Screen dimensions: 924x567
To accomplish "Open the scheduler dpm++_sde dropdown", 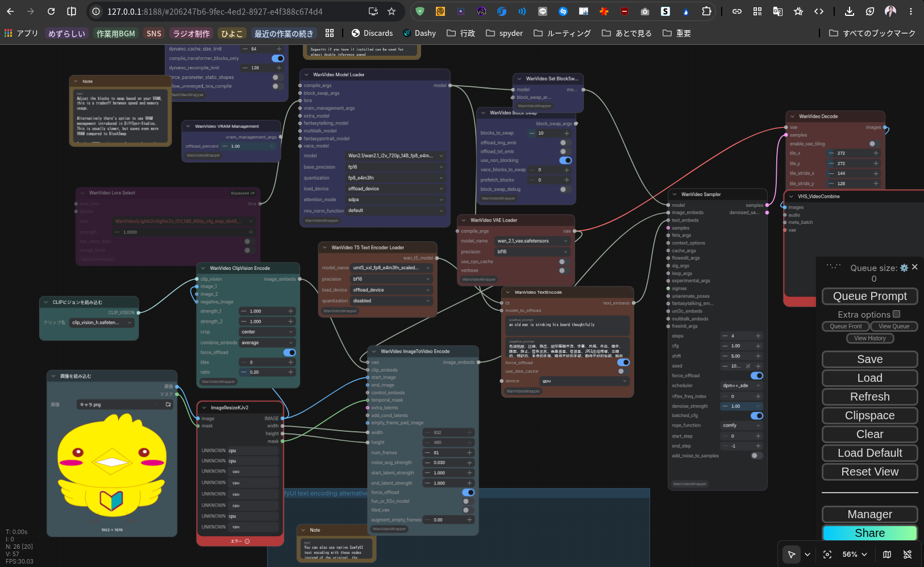I will coord(741,386).
